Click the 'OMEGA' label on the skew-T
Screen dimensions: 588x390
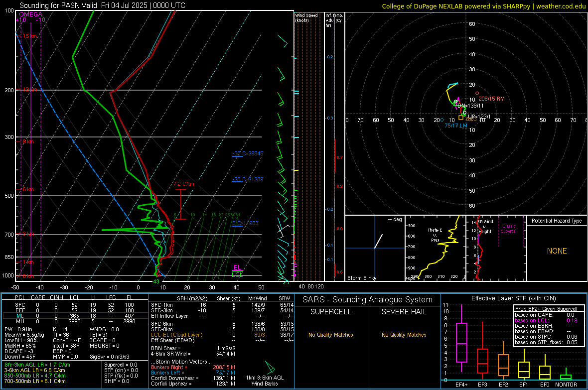click(31, 14)
